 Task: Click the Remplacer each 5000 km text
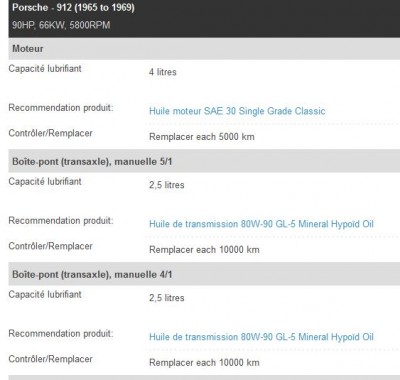click(202, 137)
